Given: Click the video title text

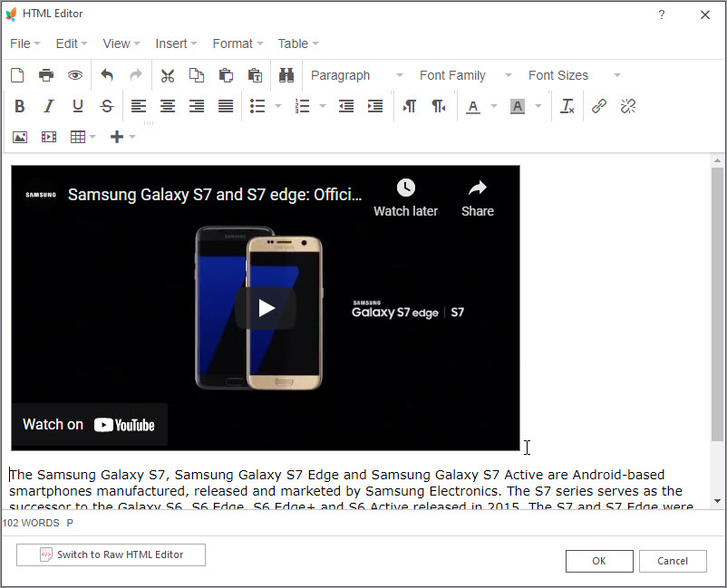Looking at the screenshot, I should click(215, 195).
